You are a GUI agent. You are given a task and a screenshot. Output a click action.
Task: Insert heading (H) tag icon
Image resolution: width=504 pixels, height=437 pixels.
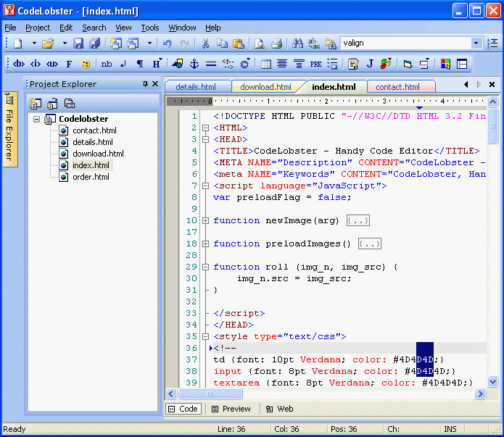(x=157, y=63)
